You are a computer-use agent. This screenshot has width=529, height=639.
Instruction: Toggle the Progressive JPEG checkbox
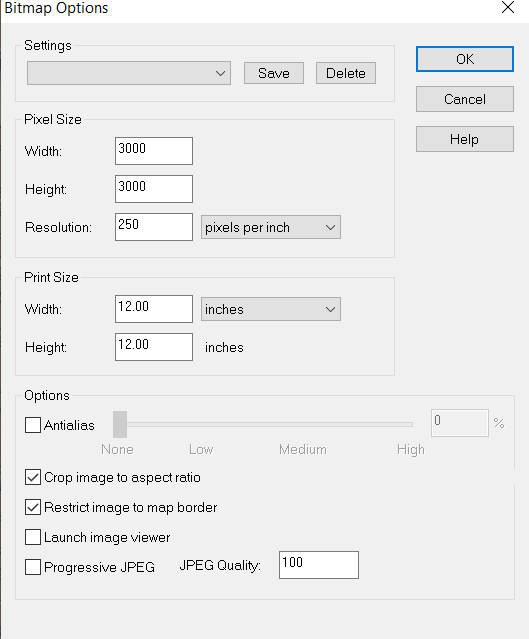coord(33,567)
